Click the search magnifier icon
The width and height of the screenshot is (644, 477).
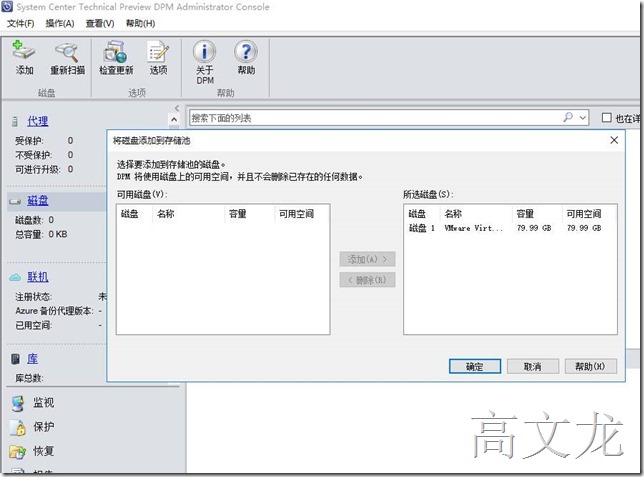point(568,118)
